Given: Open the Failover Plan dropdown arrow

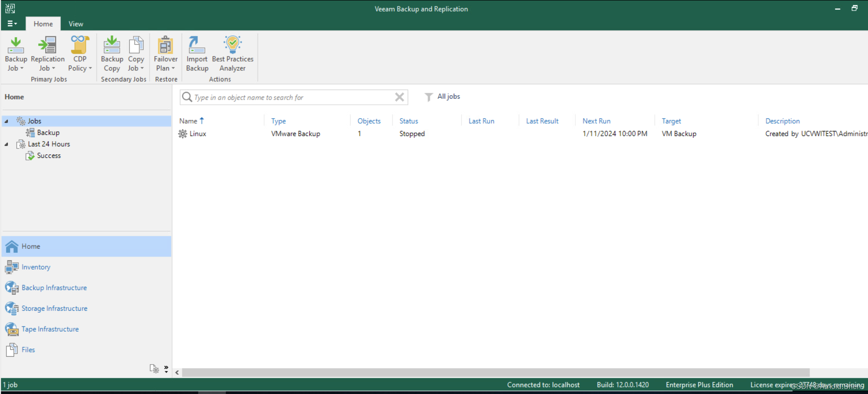Looking at the screenshot, I should coord(173,69).
